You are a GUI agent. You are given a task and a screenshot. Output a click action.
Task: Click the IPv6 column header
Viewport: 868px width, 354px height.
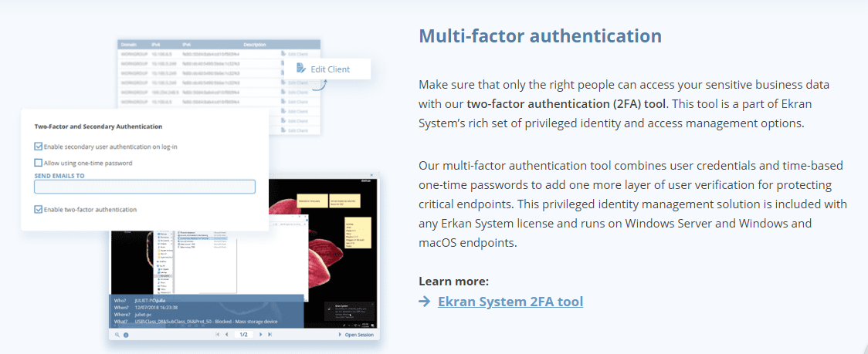pyautogui.click(x=187, y=44)
